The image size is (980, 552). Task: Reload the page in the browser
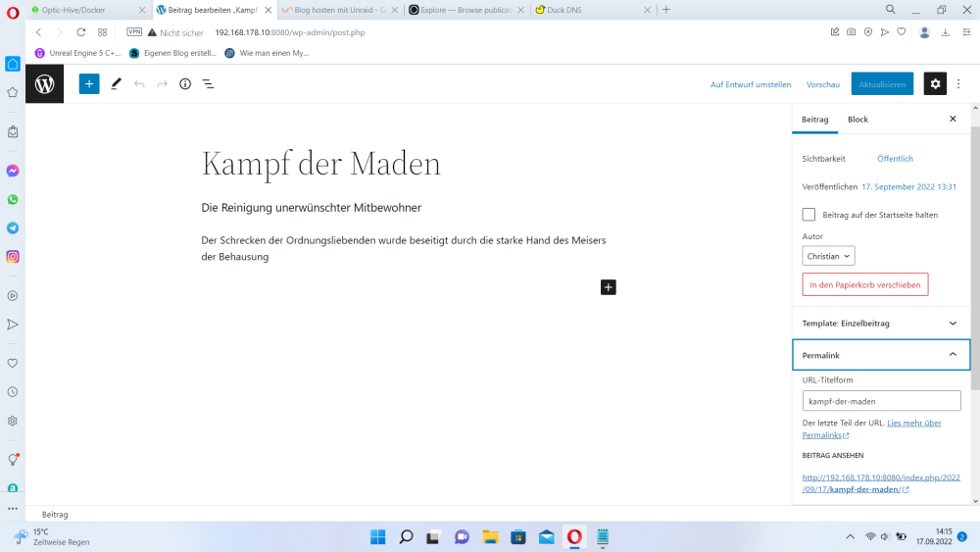click(x=81, y=32)
